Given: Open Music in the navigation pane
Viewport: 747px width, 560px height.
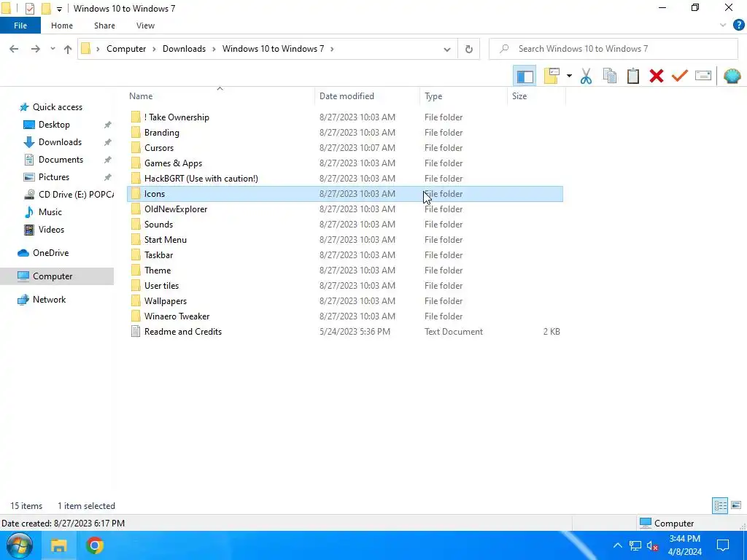Looking at the screenshot, I should pyautogui.click(x=50, y=212).
